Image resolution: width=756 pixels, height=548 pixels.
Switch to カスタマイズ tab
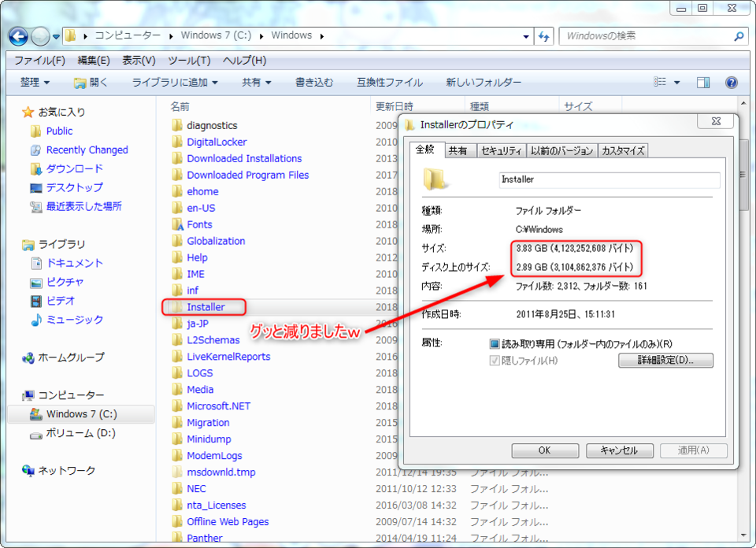623,151
